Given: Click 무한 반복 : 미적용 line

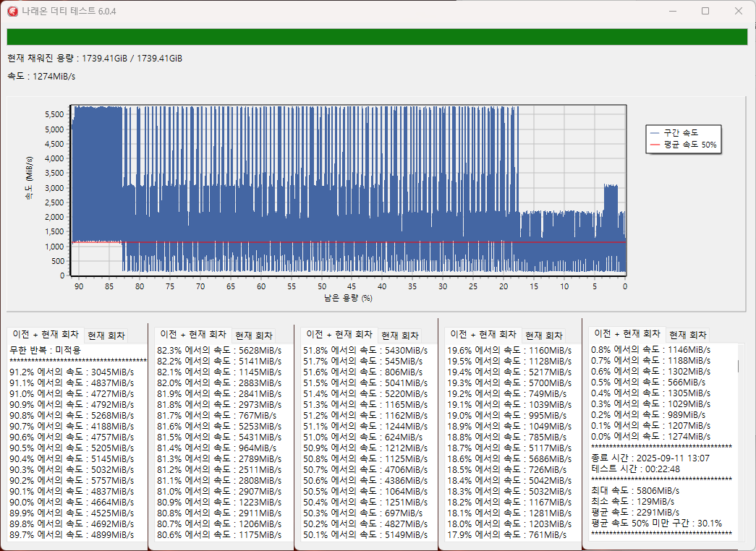Looking at the screenshot, I should (x=46, y=350).
